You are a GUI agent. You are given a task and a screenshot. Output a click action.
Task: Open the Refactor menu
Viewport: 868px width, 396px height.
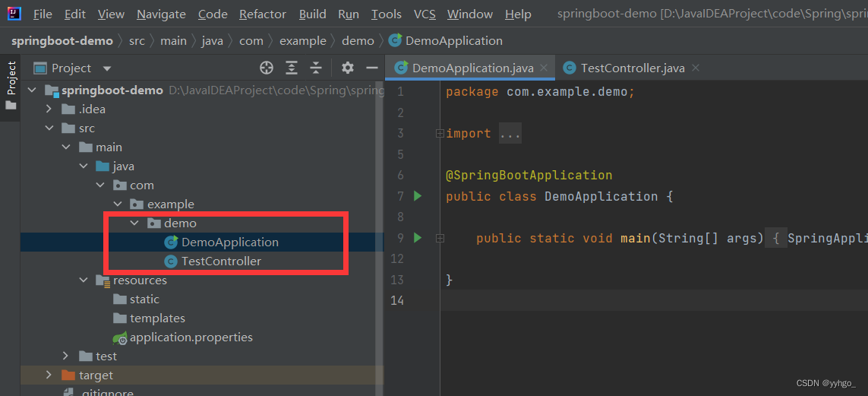click(263, 14)
